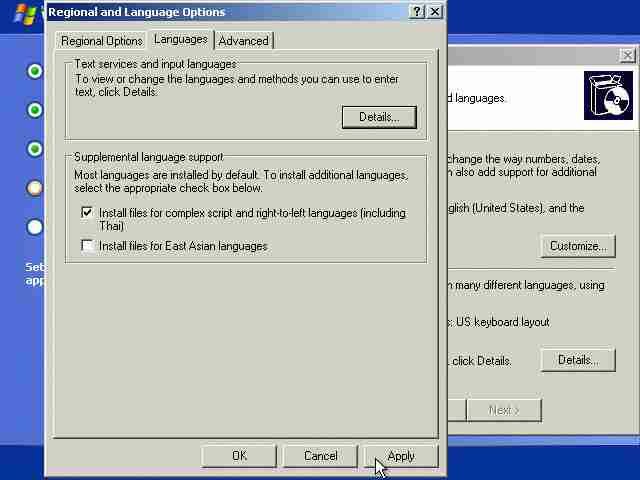Click Details... button in background setup window
Viewport: 640px width, 480px height.
pyautogui.click(x=578, y=360)
